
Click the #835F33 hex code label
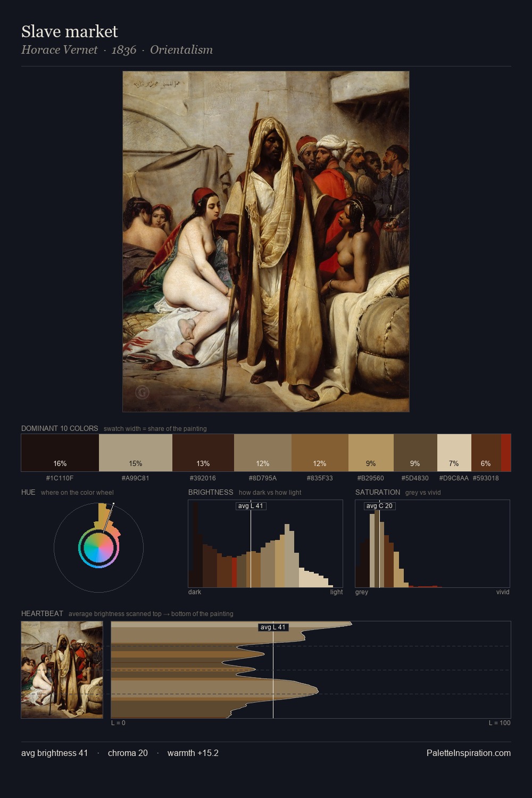[320, 478]
